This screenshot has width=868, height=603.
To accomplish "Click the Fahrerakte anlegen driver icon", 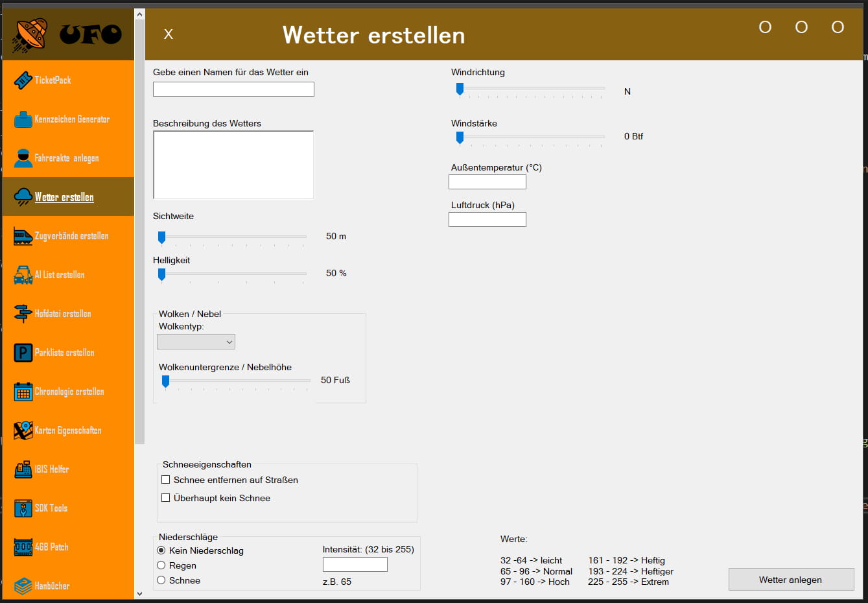I will 23,158.
